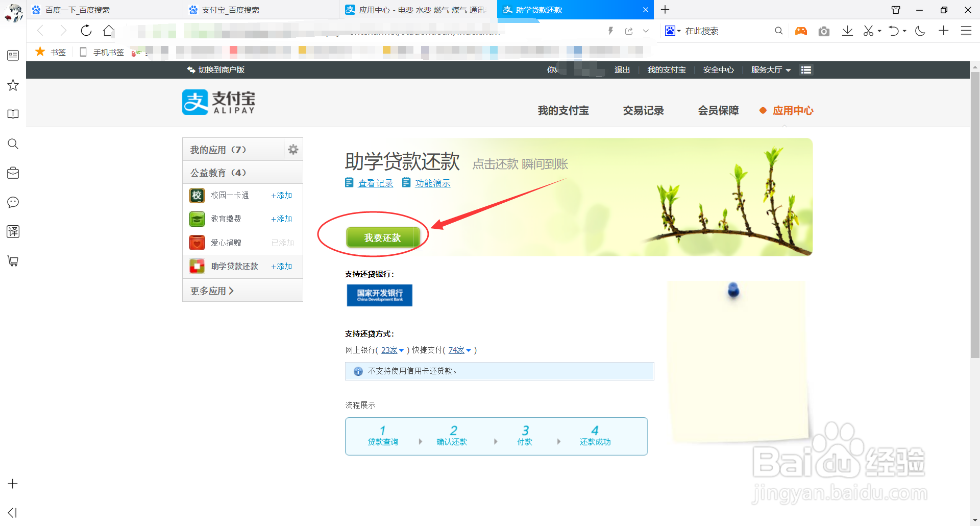Toggle night mode moon icon

point(920,31)
